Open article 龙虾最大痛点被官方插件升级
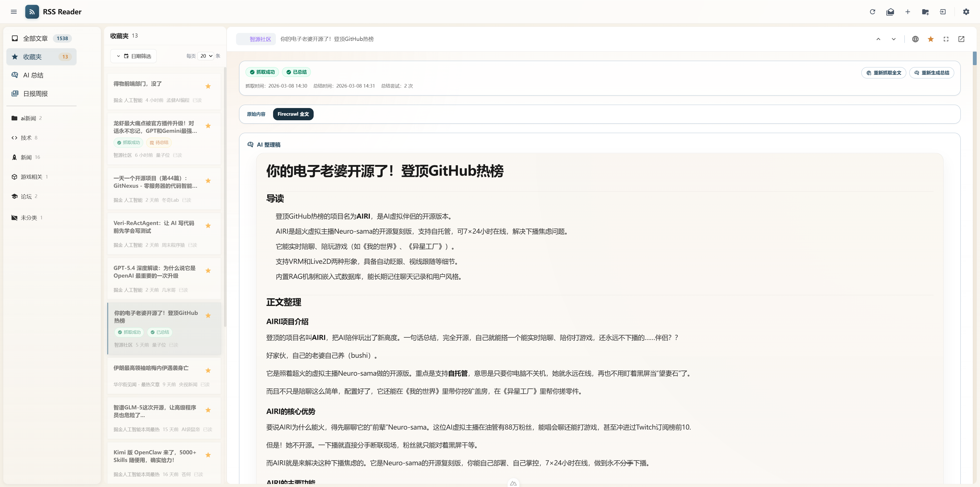 (164, 139)
